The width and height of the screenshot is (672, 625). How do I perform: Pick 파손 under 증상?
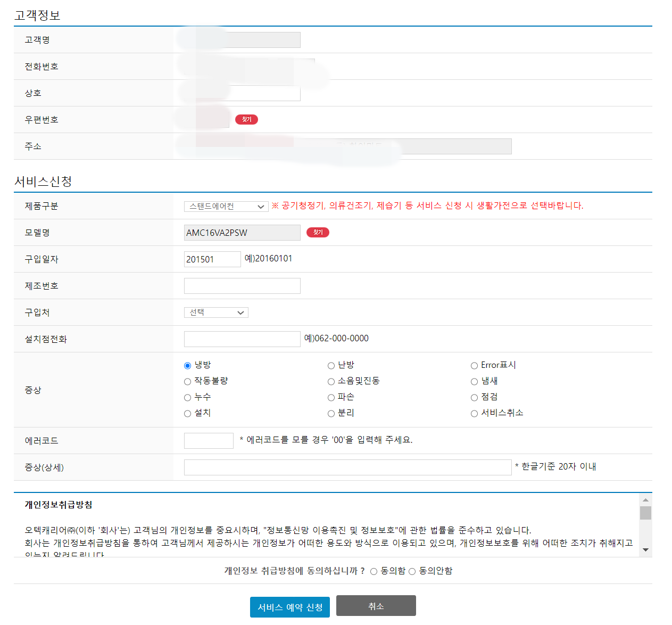tap(330, 397)
